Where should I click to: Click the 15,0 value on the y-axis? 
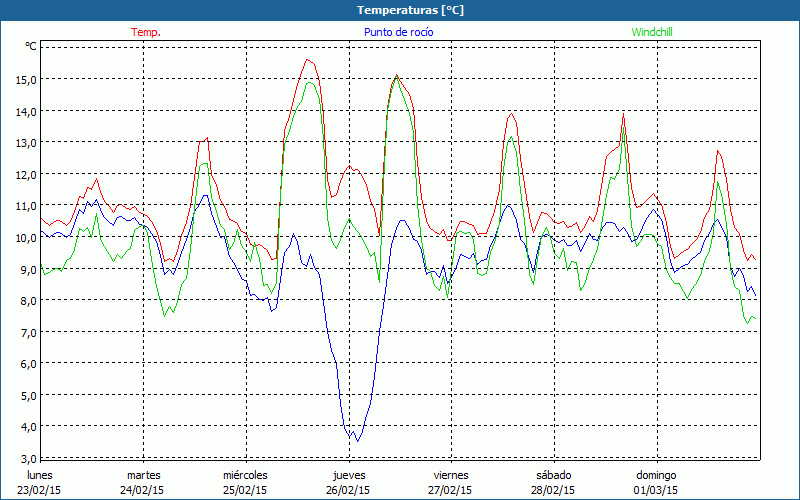click(x=24, y=79)
